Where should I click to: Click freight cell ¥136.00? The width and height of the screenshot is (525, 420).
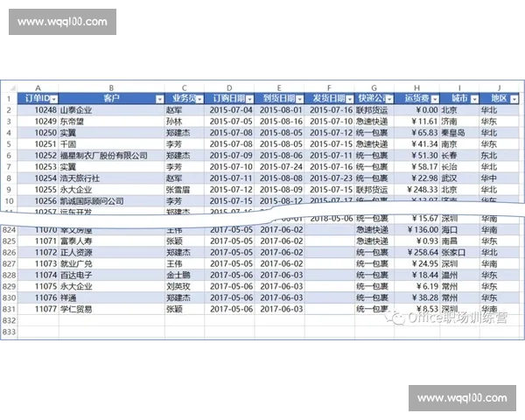(416, 230)
